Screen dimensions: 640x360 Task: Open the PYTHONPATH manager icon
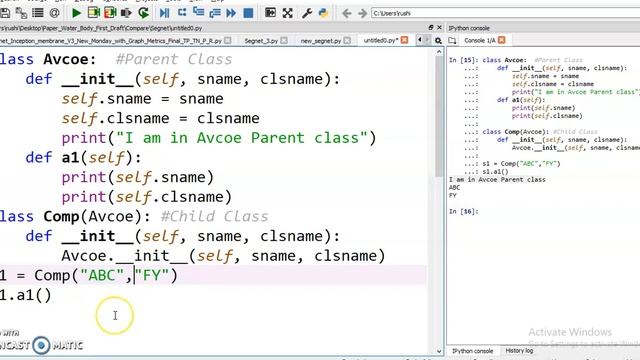(x=323, y=13)
